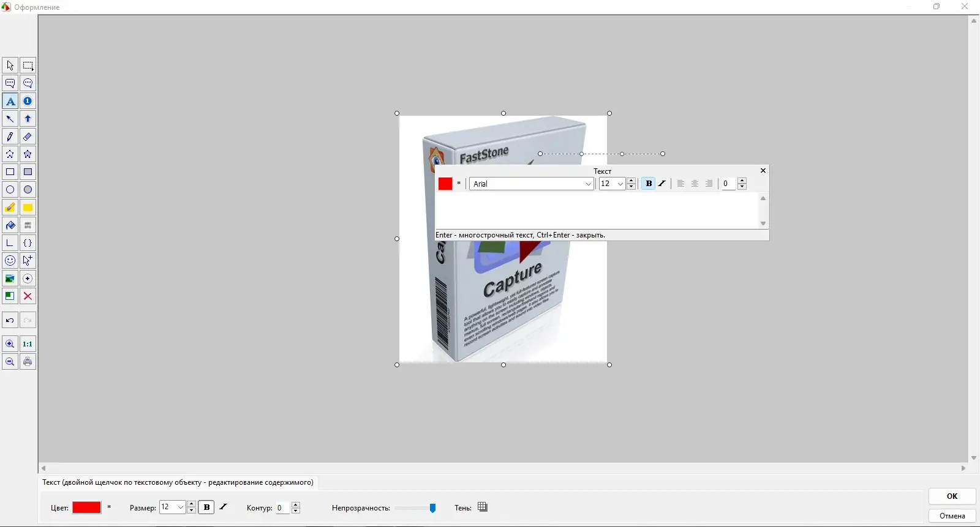The width and height of the screenshot is (980, 527).
Task: Select the spotlight circle target tool
Action: [x=28, y=278]
